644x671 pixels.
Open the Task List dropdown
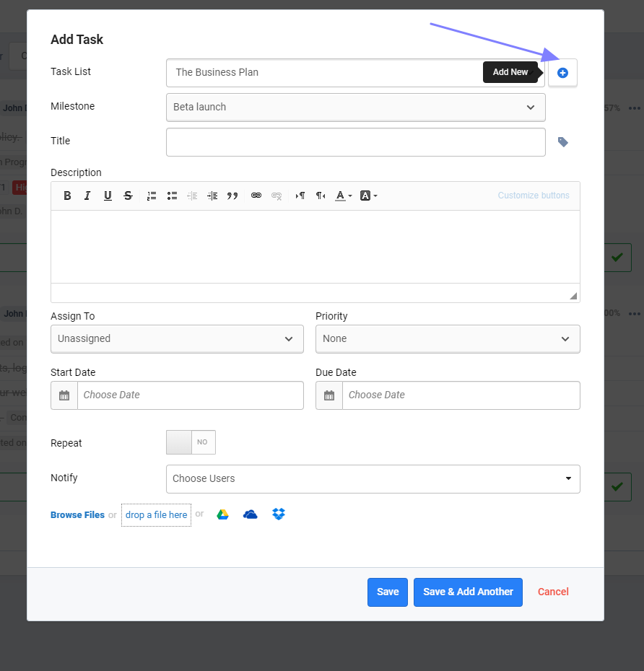(x=355, y=73)
